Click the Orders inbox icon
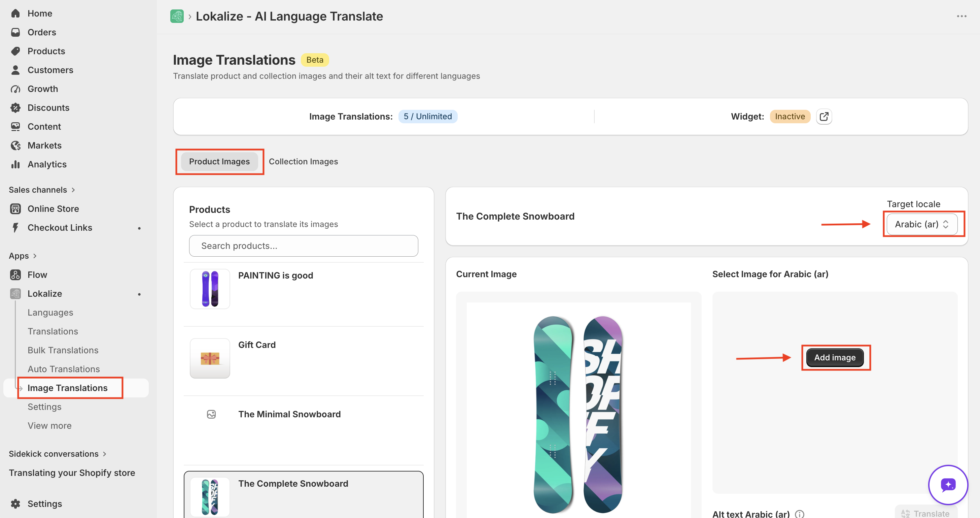 (x=15, y=32)
